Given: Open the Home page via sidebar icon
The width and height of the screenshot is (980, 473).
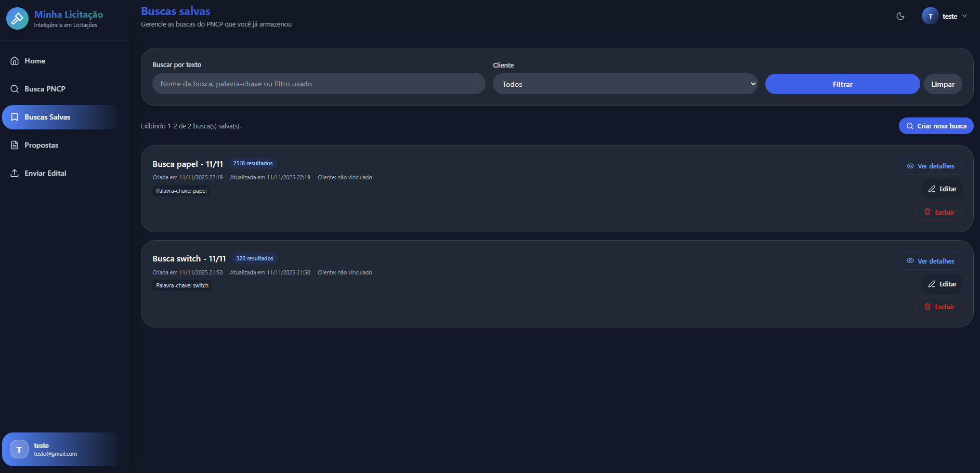Looking at the screenshot, I should click(15, 61).
